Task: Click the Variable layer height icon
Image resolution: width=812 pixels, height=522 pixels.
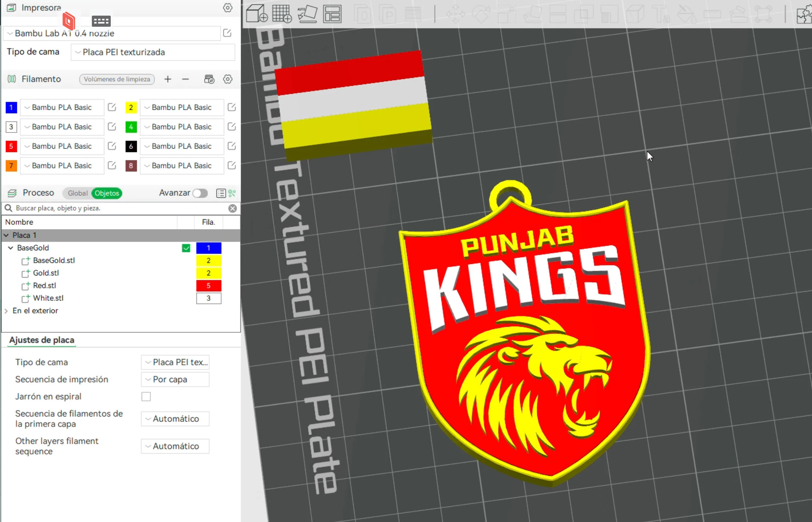Action: 413,14
